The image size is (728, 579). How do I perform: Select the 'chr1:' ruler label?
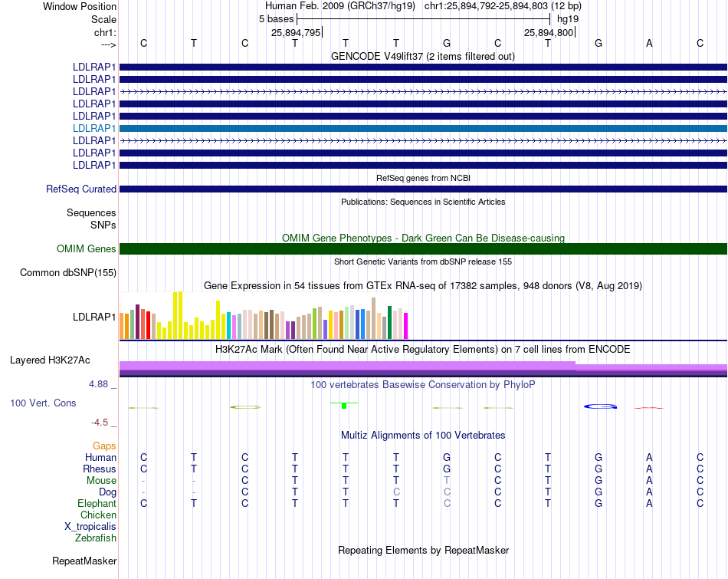click(x=105, y=32)
